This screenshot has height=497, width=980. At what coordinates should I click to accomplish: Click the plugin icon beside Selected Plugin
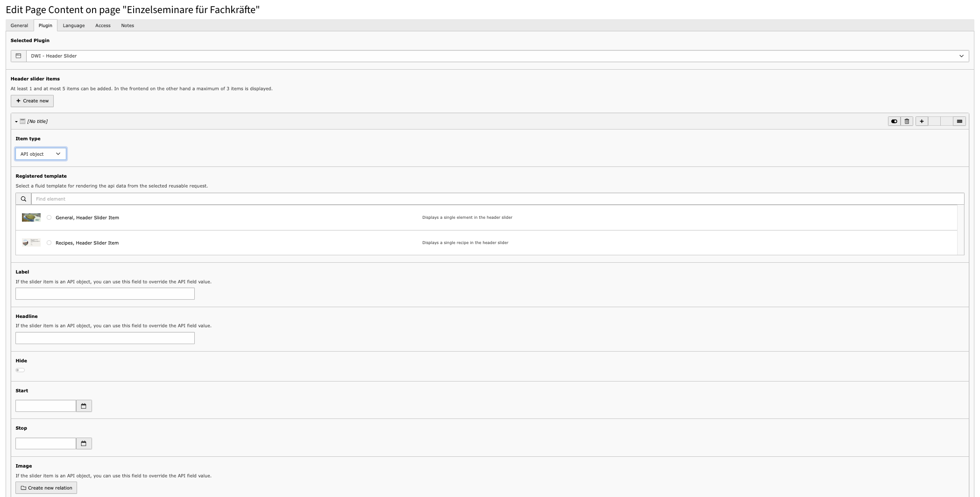pos(19,56)
